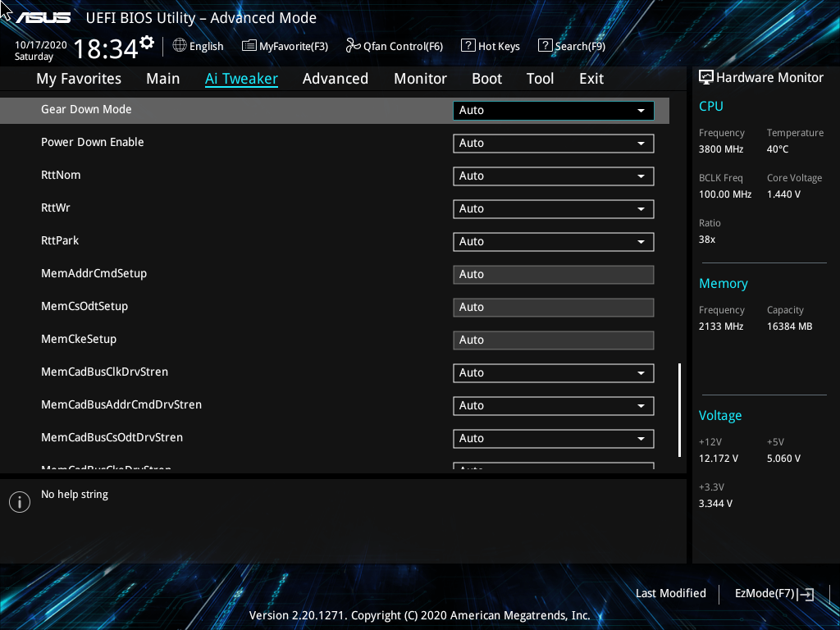Select the MemCadBusClkDrvStren label
Image resolution: width=840 pixels, height=630 pixels.
104,372
